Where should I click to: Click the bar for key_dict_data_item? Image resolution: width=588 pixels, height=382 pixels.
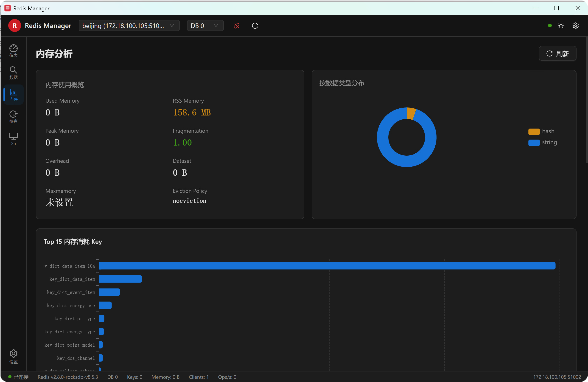click(x=120, y=279)
